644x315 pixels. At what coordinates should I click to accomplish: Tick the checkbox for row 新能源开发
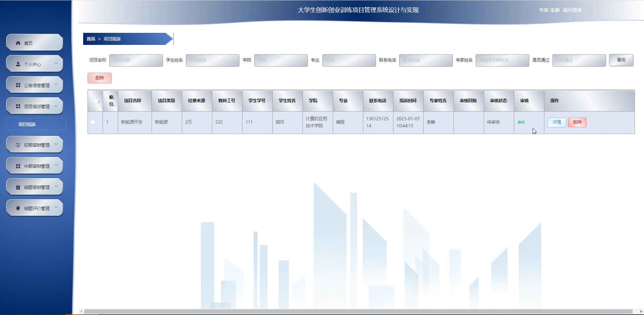(93, 122)
